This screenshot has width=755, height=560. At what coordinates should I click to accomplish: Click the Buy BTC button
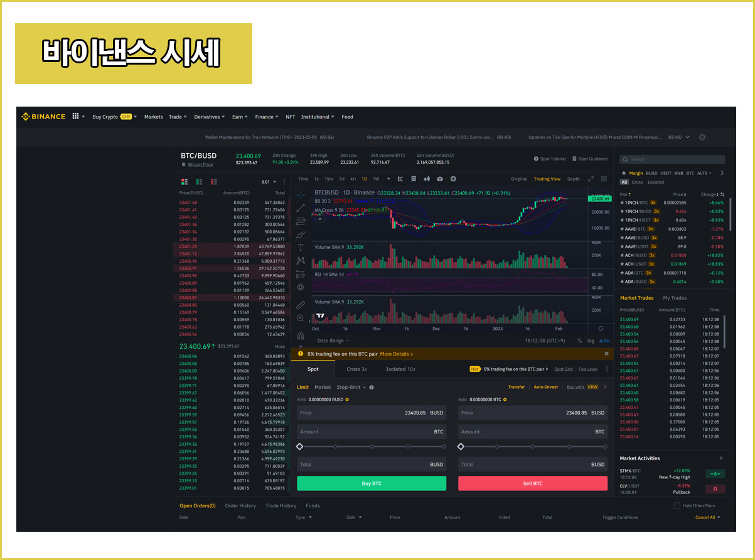(372, 483)
